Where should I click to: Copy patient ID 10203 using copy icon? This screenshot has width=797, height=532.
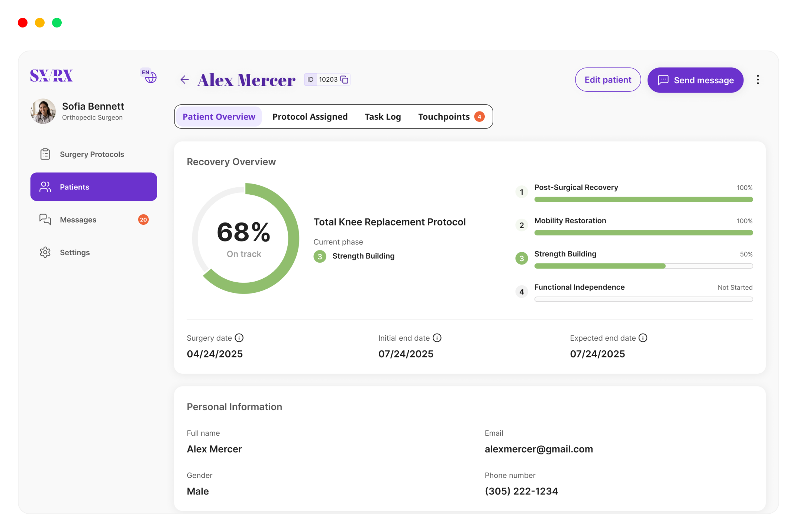(x=345, y=80)
